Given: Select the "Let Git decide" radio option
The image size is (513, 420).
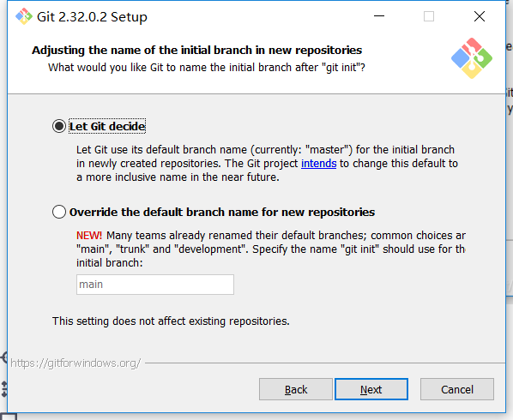Looking at the screenshot, I should tap(59, 126).
